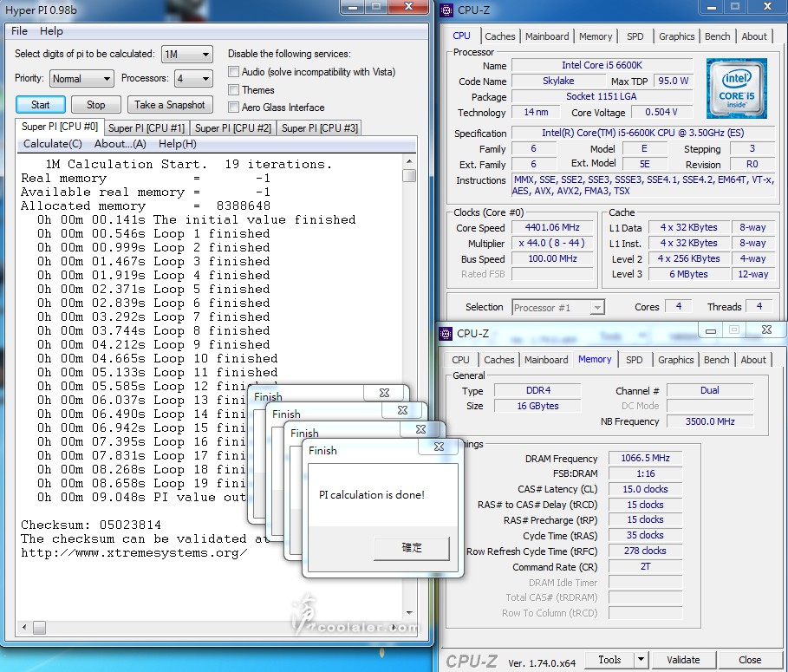Image resolution: width=788 pixels, height=672 pixels.
Task: Click the Core Speed 4401.06 MHz field
Action: click(x=552, y=228)
